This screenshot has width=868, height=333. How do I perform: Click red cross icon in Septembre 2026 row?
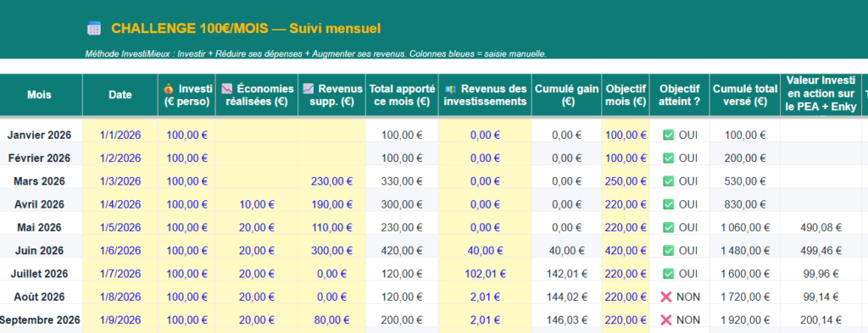[666, 320]
